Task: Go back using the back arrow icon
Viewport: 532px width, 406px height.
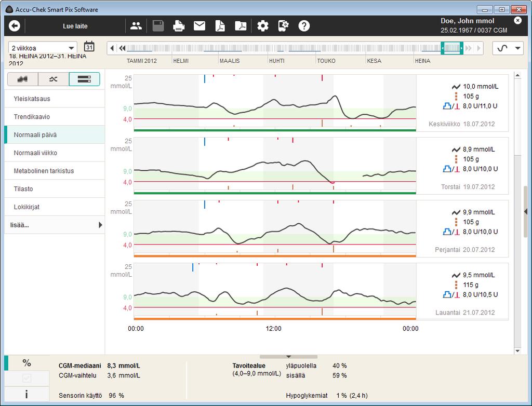Action: 14,26
